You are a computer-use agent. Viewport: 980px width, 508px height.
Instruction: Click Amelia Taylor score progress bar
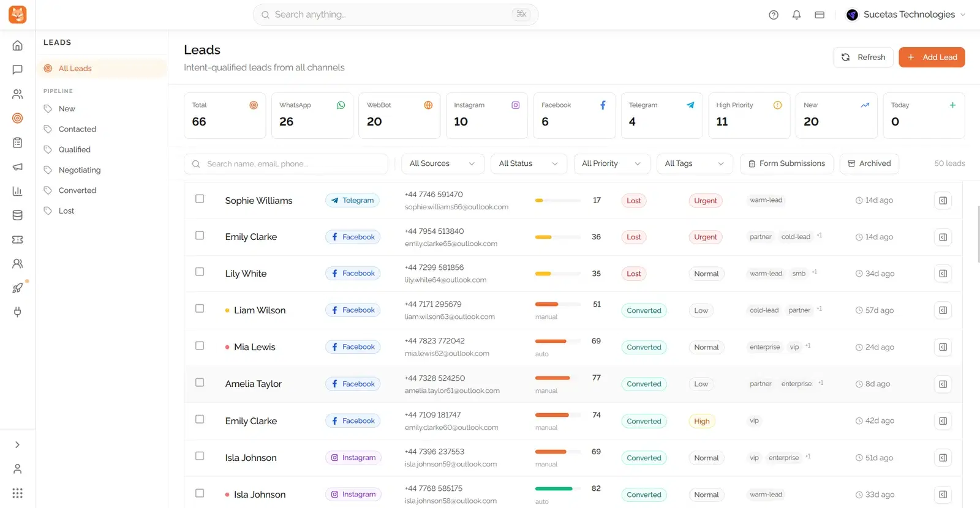click(x=557, y=378)
